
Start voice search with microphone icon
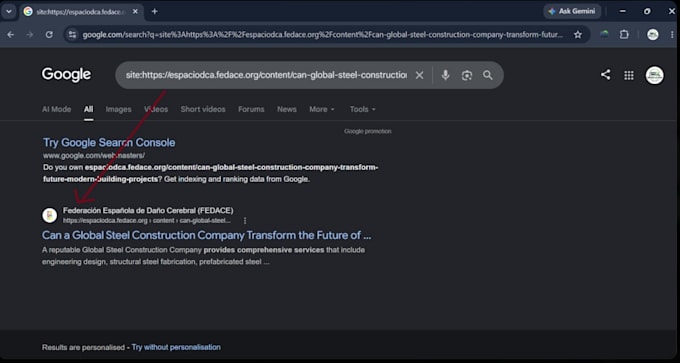445,75
